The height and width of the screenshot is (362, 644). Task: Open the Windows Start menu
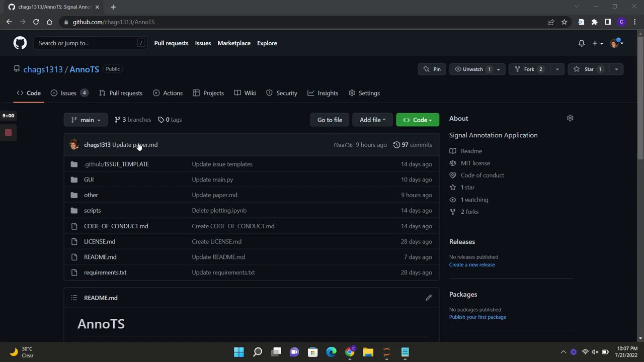239,352
